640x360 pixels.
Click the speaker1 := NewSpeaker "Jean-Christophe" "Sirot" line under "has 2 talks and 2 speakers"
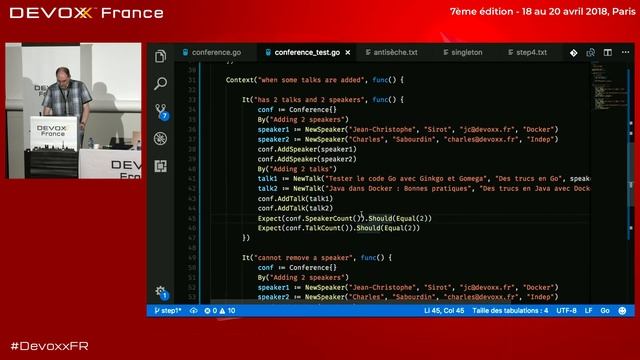[x=408, y=129]
